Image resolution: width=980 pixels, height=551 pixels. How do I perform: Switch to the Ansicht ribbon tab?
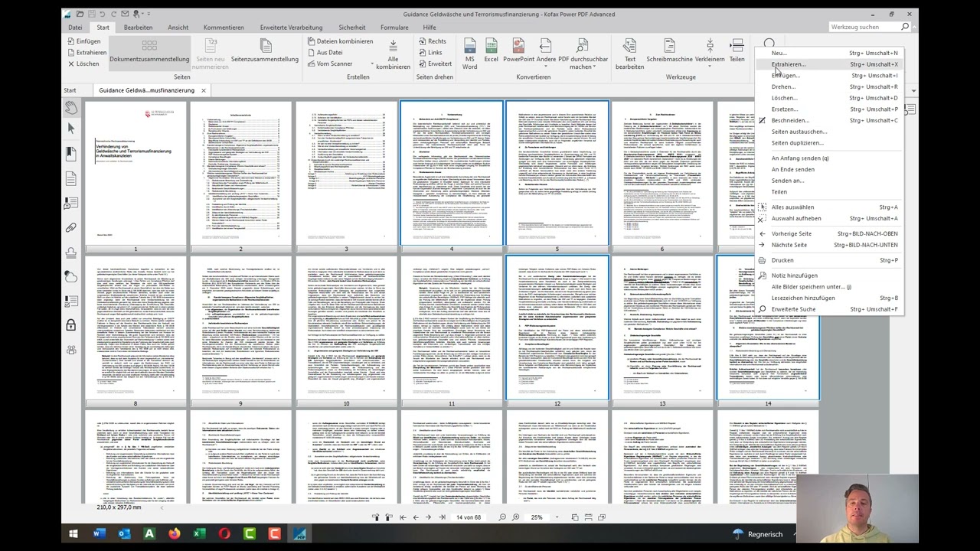point(178,28)
